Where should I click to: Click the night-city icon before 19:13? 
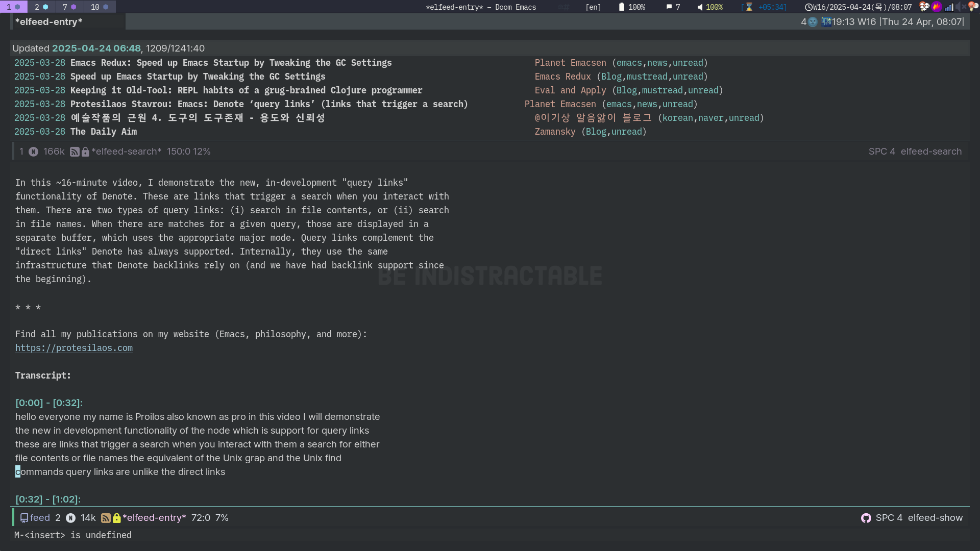[x=826, y=22]
